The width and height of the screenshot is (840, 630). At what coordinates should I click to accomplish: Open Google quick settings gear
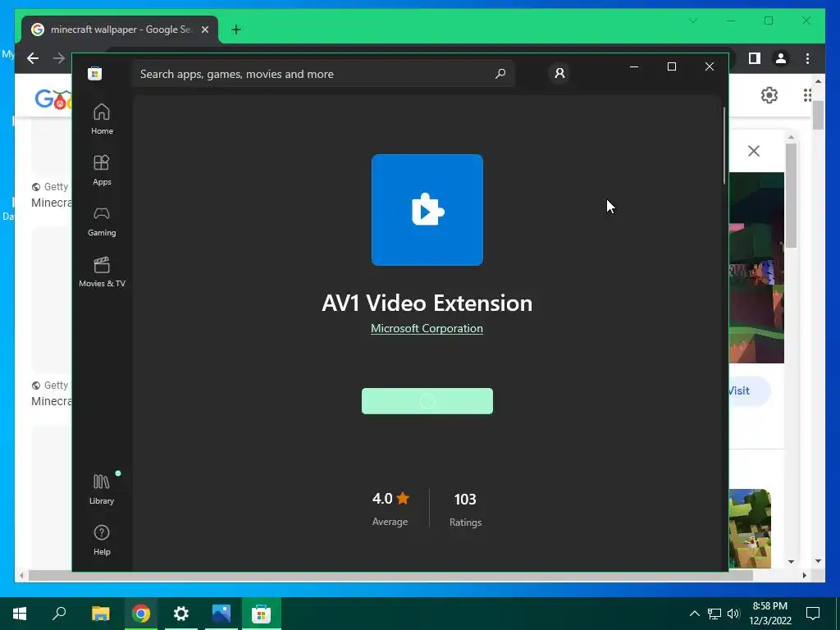click(769, 95)
